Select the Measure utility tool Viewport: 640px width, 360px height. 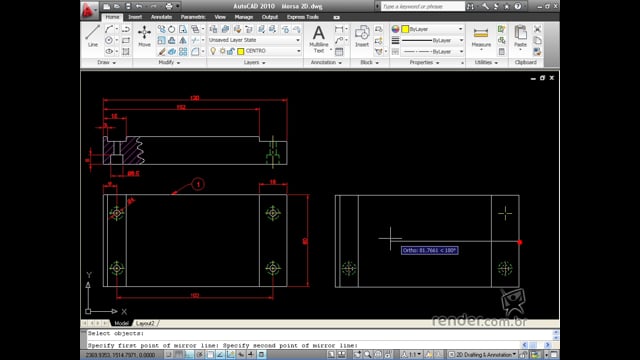(481, 37)
